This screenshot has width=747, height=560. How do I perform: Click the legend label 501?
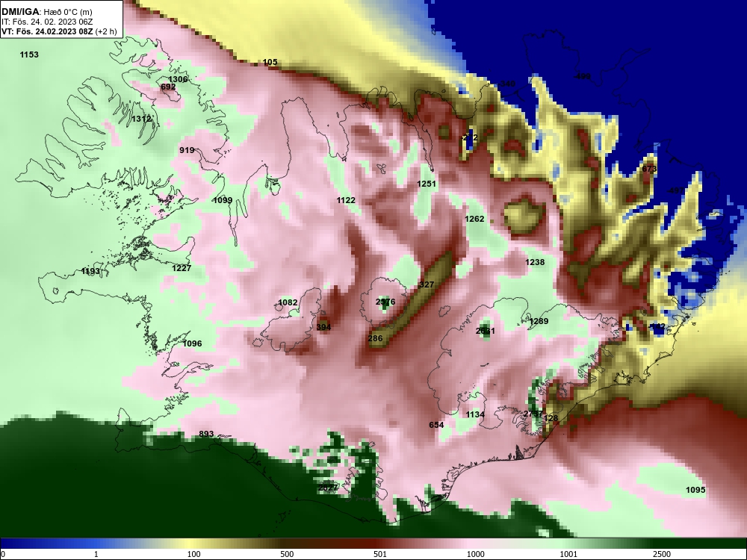click(379, 554)
